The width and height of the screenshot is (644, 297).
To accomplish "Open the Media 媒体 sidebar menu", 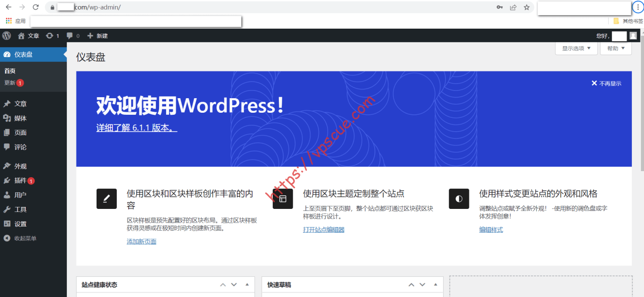I will click(x=33, y=118).
